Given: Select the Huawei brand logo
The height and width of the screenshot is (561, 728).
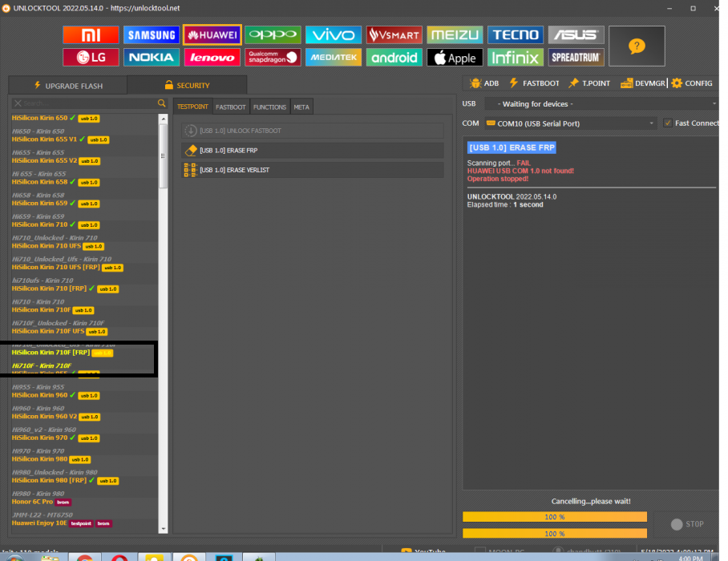Looking at the screenshot, I should (x=212, y=34).
